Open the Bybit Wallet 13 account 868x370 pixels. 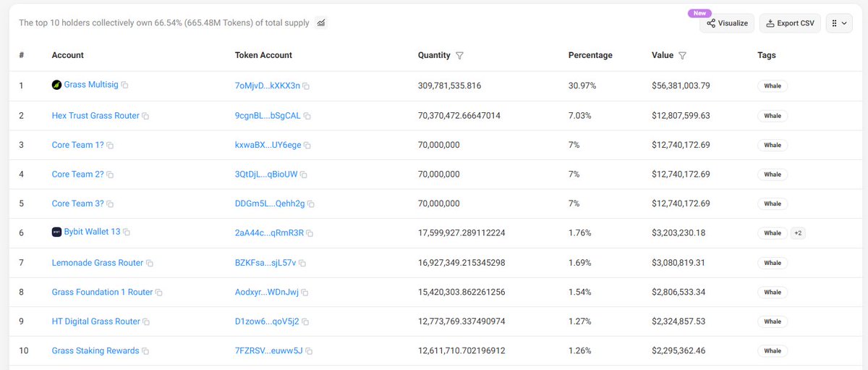(92, 232)
